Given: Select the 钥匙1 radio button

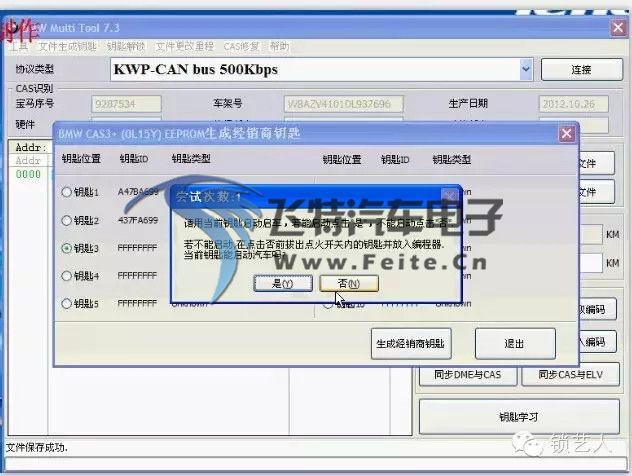Looking at the screenshot, I should coord(67,192).
